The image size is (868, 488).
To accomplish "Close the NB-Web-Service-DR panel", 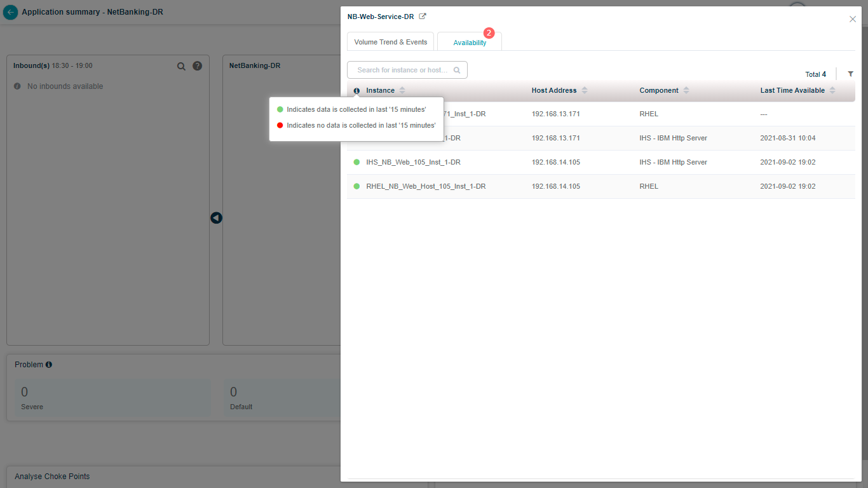I will 853,19.
